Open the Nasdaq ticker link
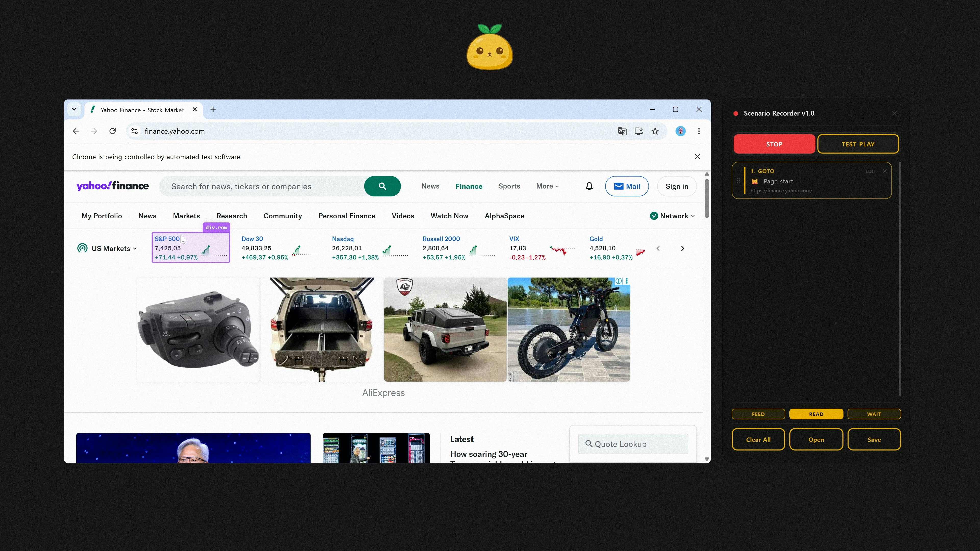The height and width of the screenshot is (551, 980). click(x=342, y=239)
